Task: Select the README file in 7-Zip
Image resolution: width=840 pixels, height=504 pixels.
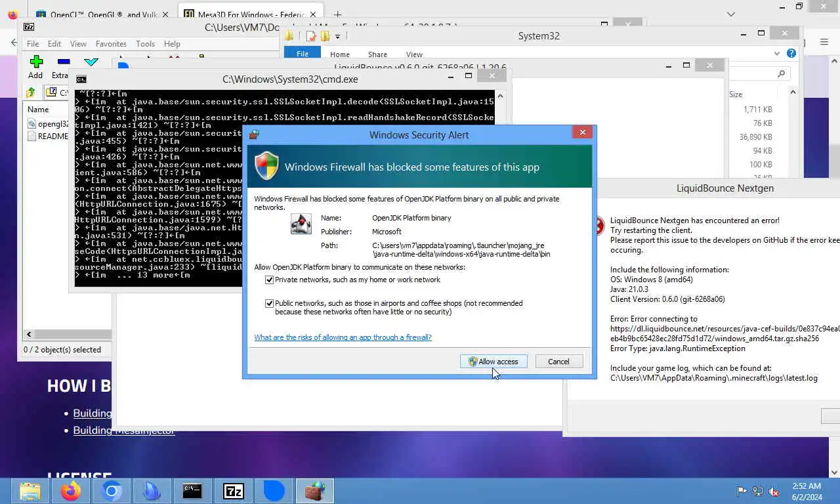Action: [48, 136]
